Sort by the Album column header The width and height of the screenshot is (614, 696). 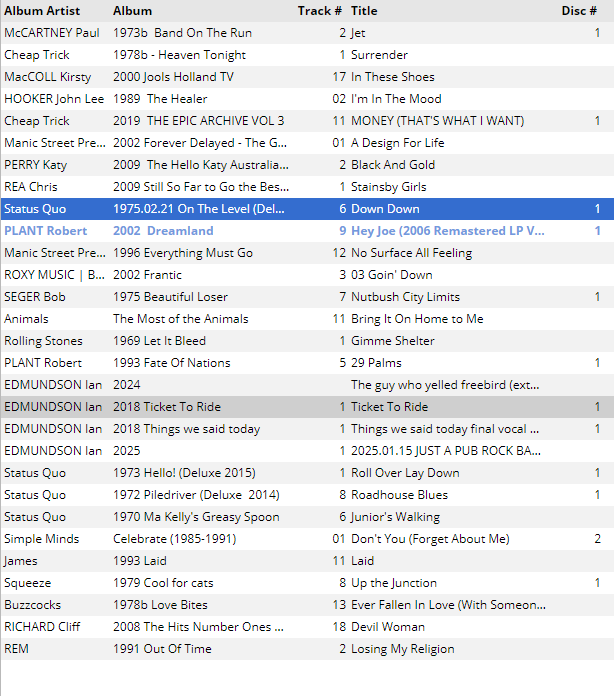tap(132, 11)
